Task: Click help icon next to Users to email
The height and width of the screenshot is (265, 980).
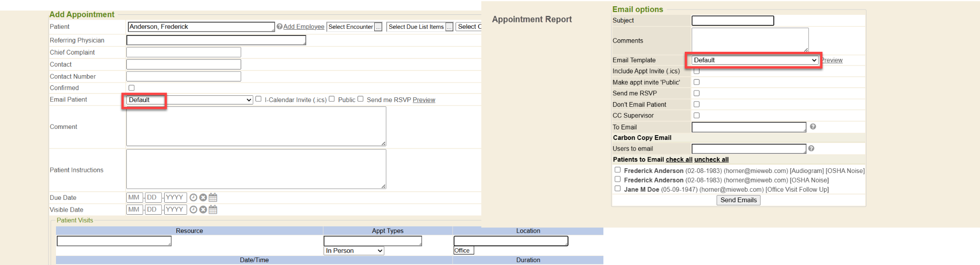Action: point(811,149)
